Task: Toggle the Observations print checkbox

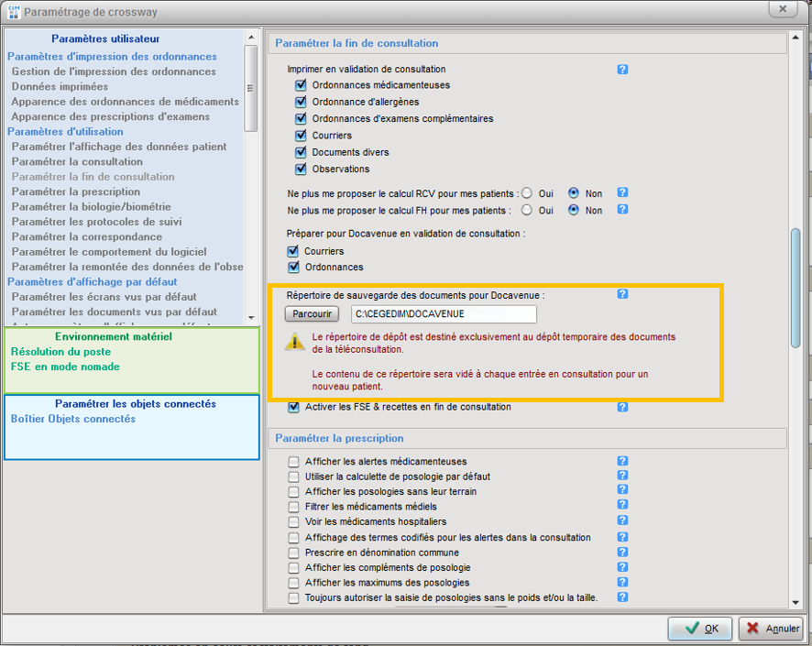Action: point(301,170)
